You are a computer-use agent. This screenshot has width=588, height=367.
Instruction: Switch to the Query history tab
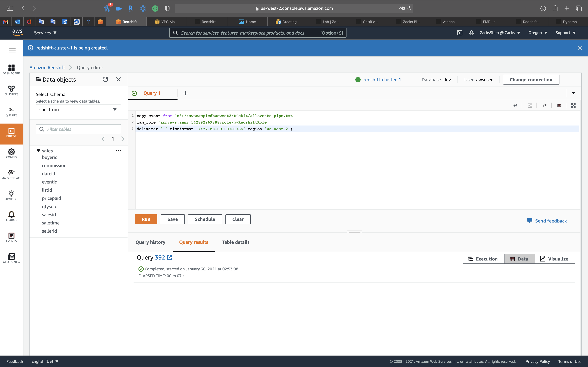(x=150, y=242)
